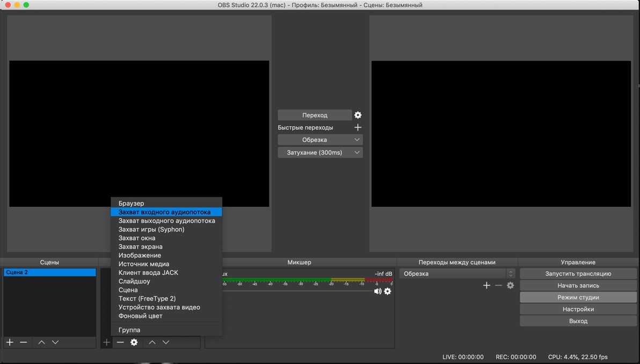Viewport: 640px width, 364px height.
Task: Open mixer audio settings gear icon
Action: point(388,291)
